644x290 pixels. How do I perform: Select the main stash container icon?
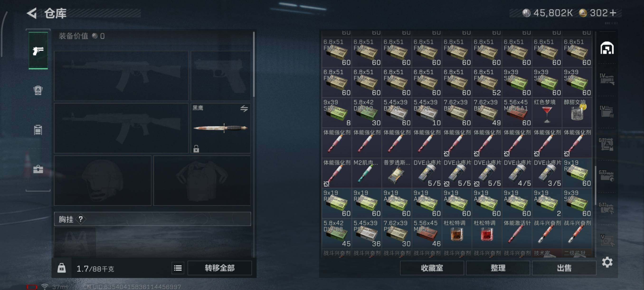[607, 48]
